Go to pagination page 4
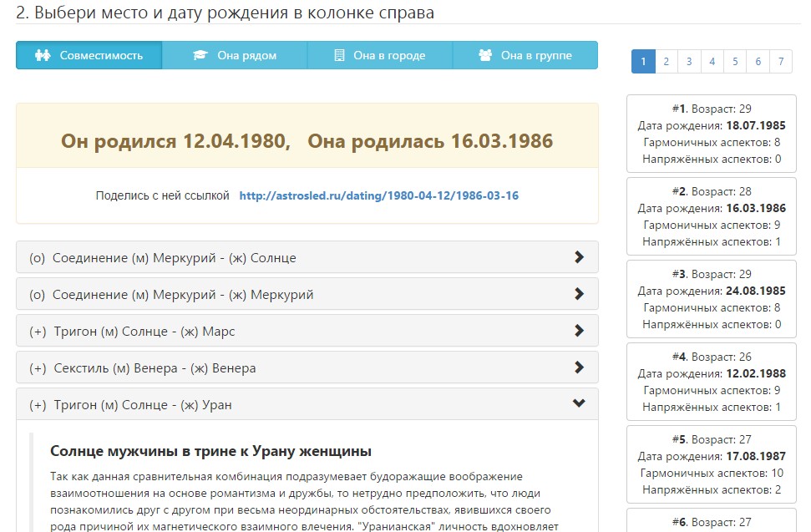Image resolution: width=811 pixels, height=532 pixels. [712, 62]
